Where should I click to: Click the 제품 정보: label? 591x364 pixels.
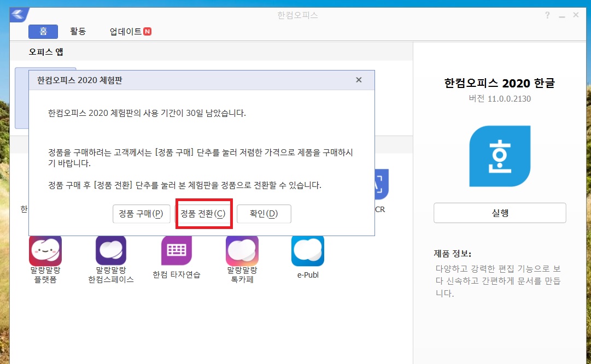452,254
